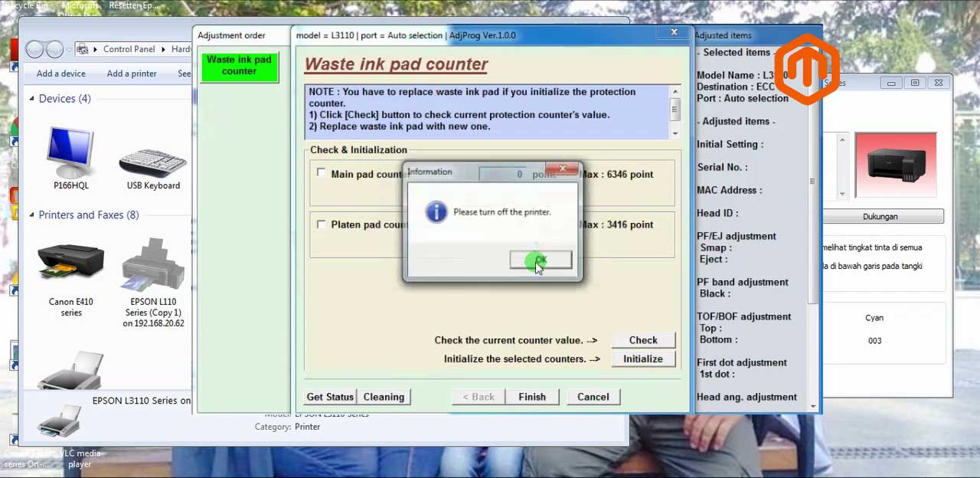Click the Control Panel breadcrumb
Viewport: 980px width, 478px height.
(129, 49)
